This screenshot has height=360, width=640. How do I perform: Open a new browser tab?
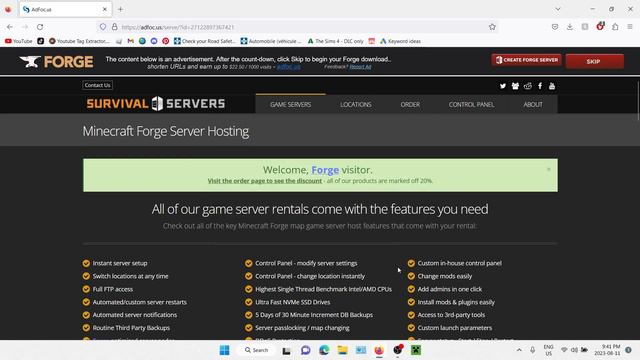[x=120, y=9]
